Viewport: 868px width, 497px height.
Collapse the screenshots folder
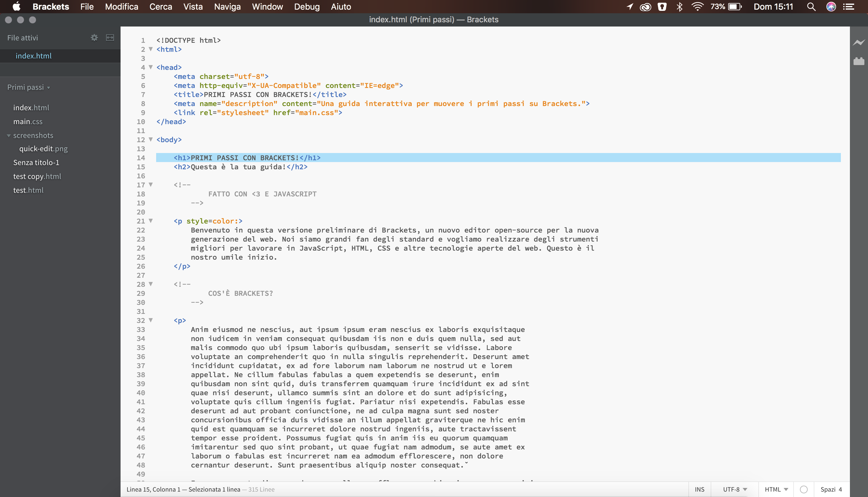(9, 136)
